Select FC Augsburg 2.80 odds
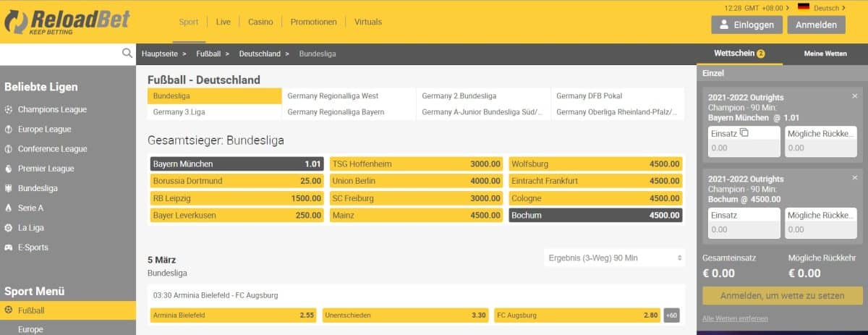Viewport: 868px width, 335px height. pos(577,315)
